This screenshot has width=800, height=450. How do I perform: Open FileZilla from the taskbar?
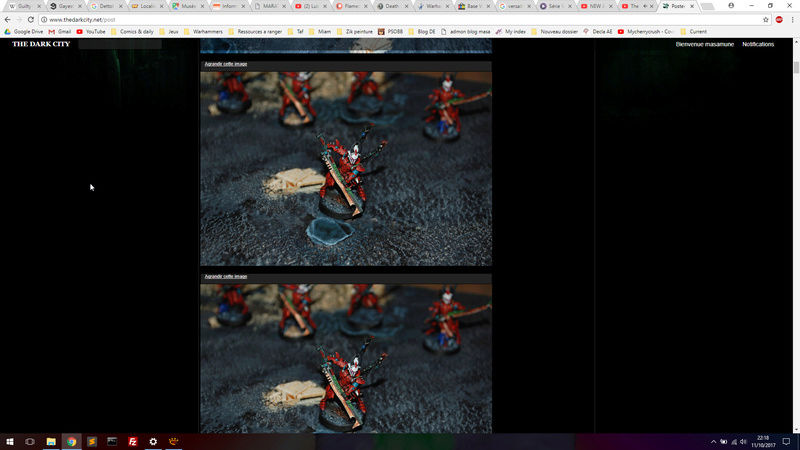pyautogui.click(x=133, y=441)
